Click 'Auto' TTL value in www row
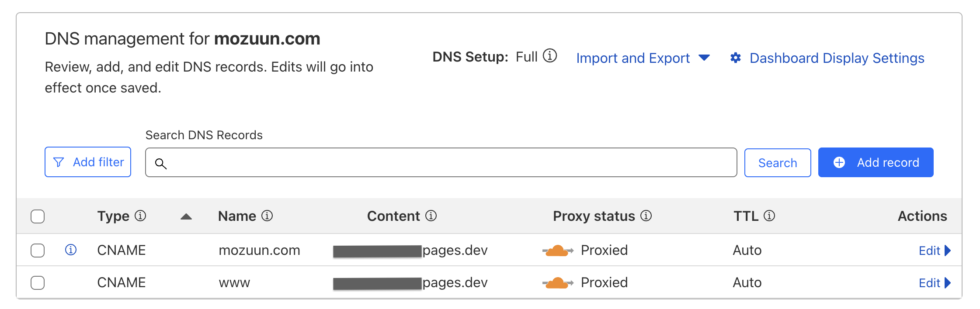This screenshot has width=980, height=309. click(x=747, y=282)
